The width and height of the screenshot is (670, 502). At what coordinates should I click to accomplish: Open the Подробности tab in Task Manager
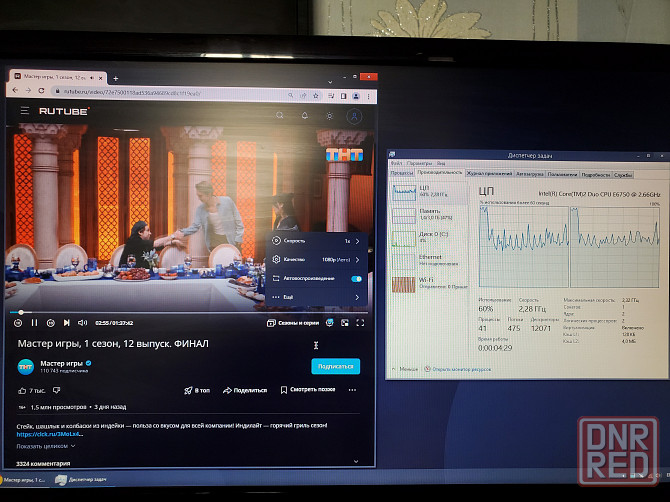(596, 175)
